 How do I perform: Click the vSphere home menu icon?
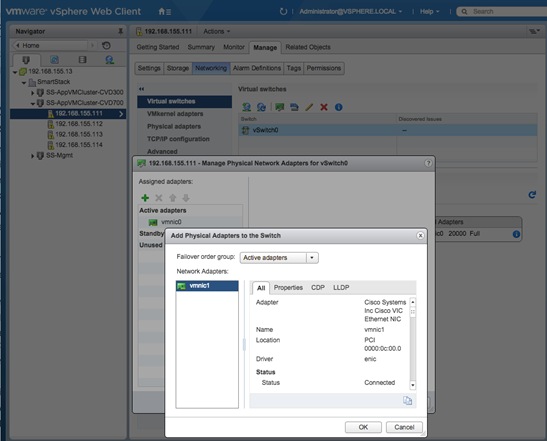[x=164, y=12]
